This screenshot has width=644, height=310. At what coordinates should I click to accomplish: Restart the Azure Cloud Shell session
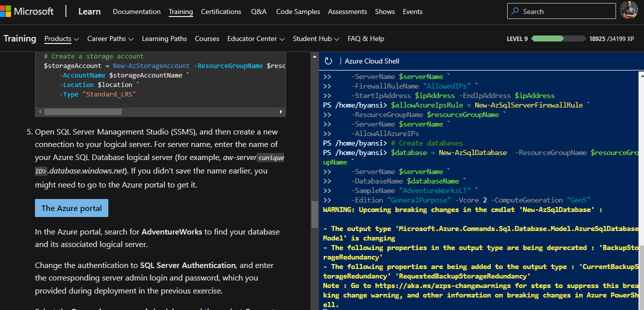tap(329, 61)
